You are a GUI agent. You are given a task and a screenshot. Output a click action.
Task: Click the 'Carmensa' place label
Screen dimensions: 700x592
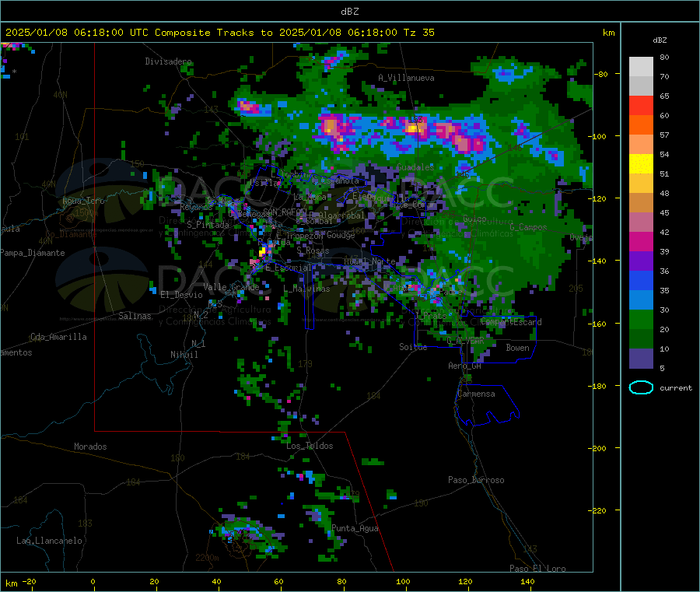coord(476,394)
